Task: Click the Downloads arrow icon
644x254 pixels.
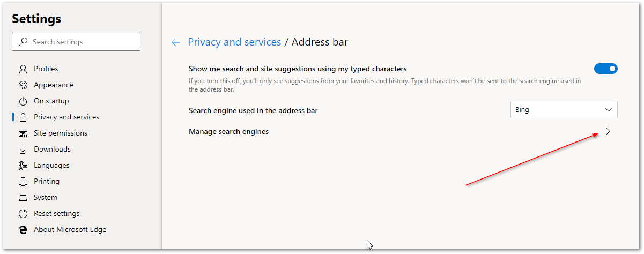Action: click(x=23, y=150)
